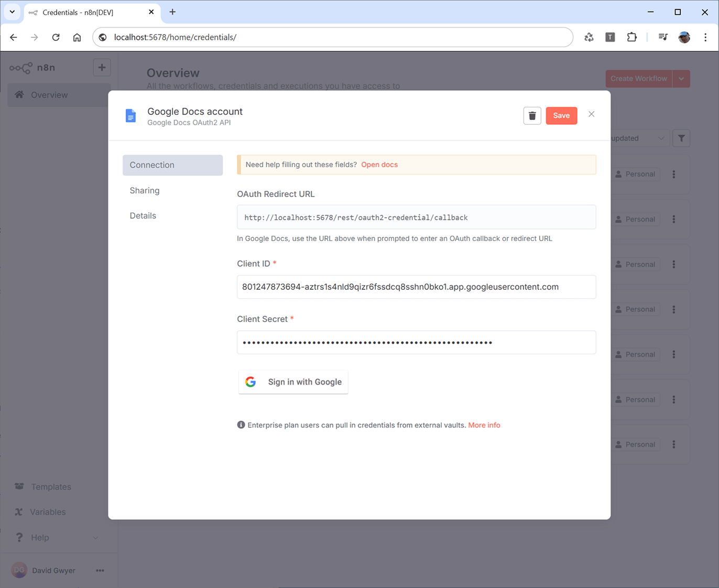The width and height of the screenshot is (719, 588).
Task: Click the Google G logo on sign-in button
Action: point(250,382)
